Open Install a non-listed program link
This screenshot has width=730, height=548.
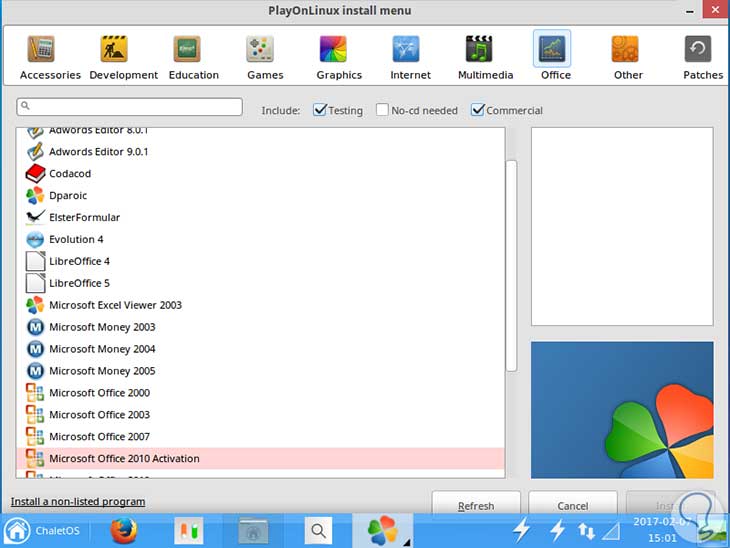click(78, 501)
